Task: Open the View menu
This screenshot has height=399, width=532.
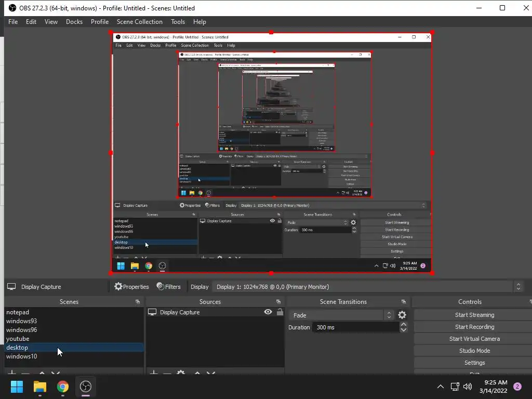Action: (51, 22)
